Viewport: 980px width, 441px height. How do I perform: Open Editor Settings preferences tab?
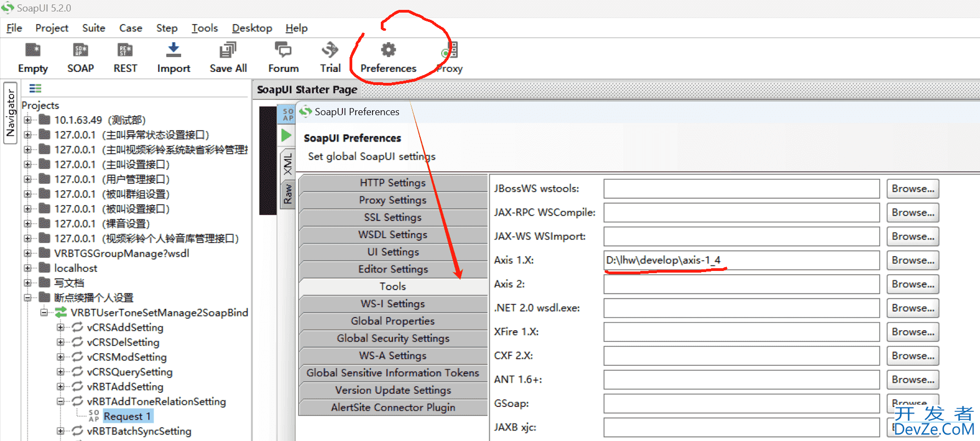393,269
